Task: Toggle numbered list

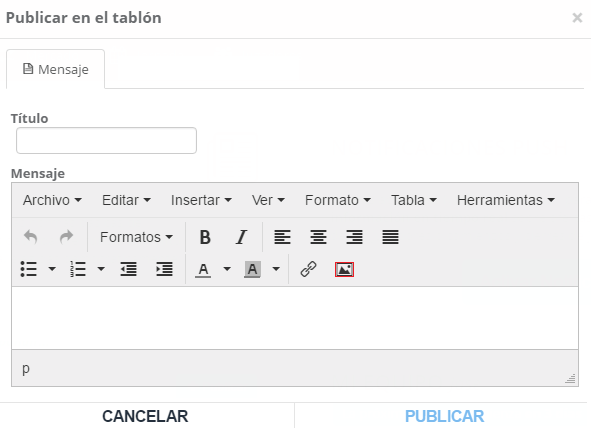Action: [78, 269]
